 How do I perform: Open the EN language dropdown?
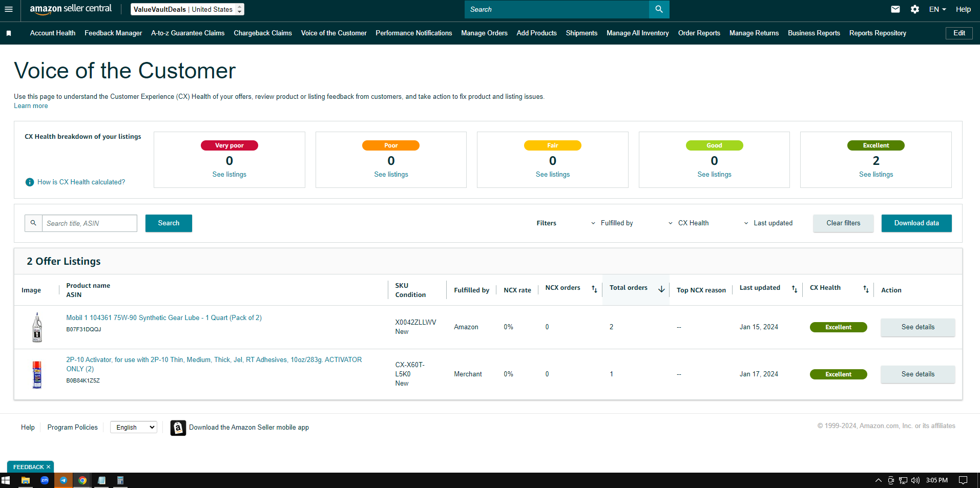click(x=937, y=9)
